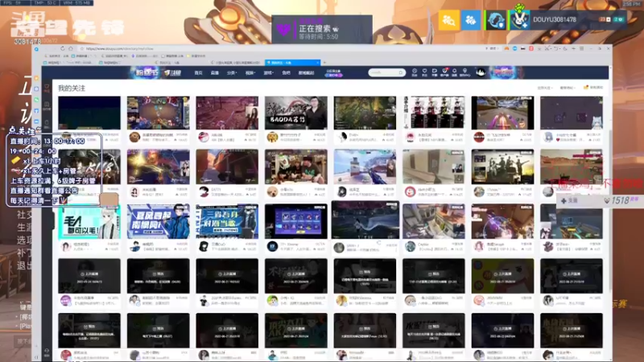The image size is (644, 362).
Task: Click the banner image beside navigation bar
Action: [145, 72]
